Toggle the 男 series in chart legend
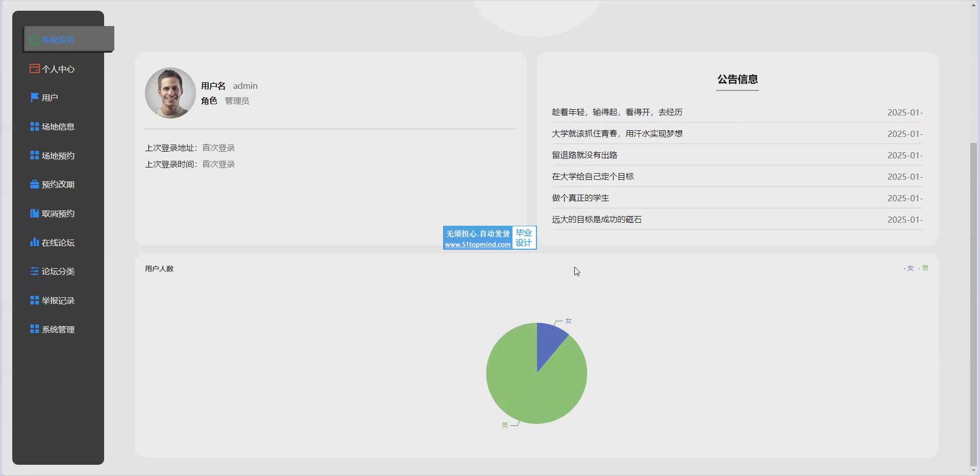This screenshot has height=476, width=980. coord(924,268)
